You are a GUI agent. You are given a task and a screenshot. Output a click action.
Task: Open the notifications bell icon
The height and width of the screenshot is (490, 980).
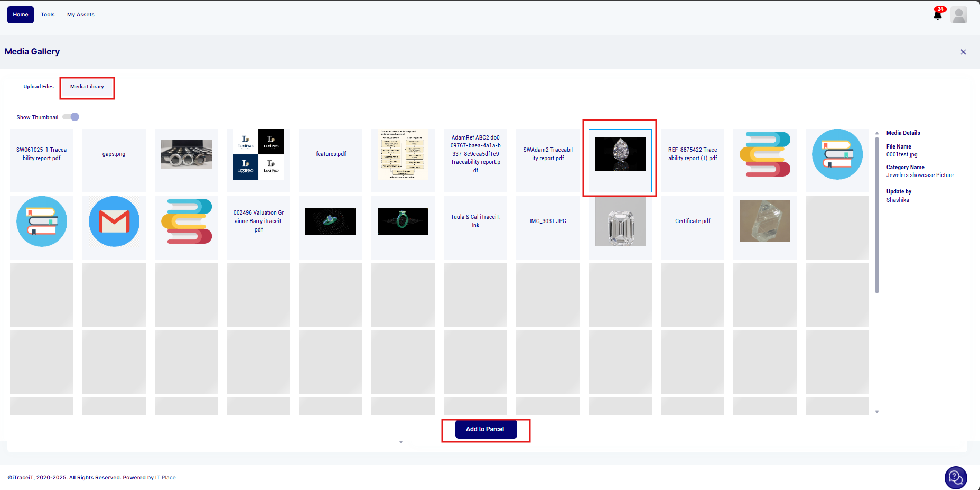point(938,15)
